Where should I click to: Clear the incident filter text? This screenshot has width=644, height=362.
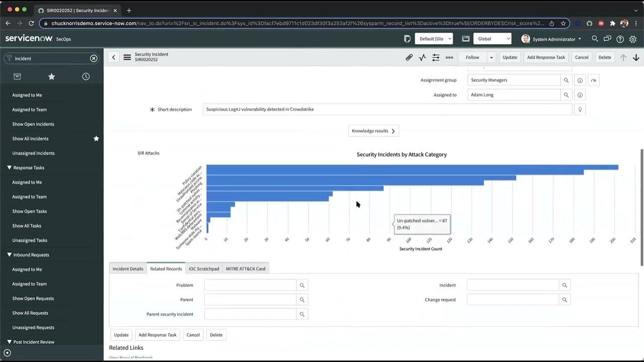94,58
